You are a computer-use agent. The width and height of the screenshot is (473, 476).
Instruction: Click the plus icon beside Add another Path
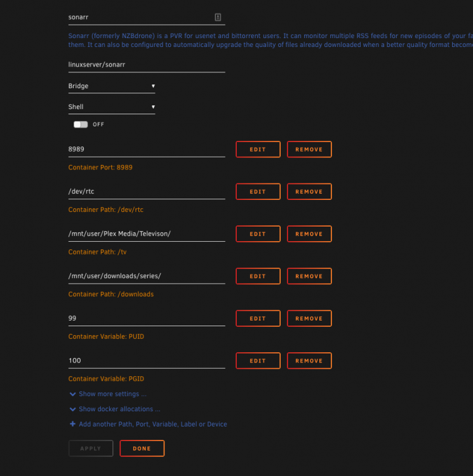pyautogui.click(x=72, y=424)
